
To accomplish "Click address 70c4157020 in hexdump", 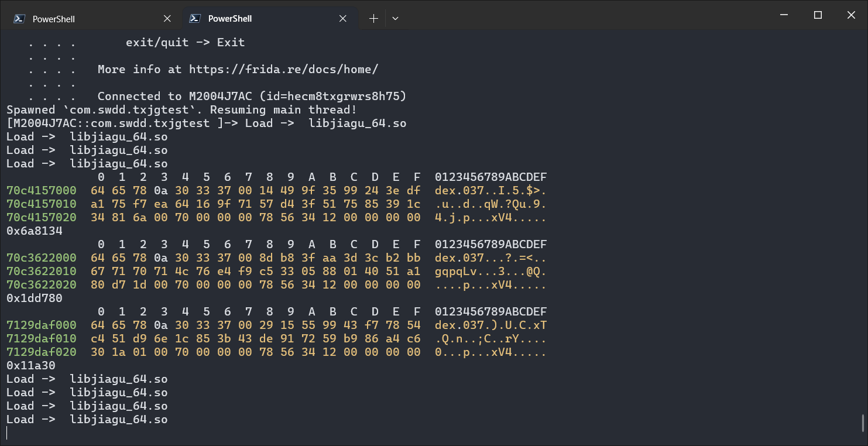I will click(42, 217).
